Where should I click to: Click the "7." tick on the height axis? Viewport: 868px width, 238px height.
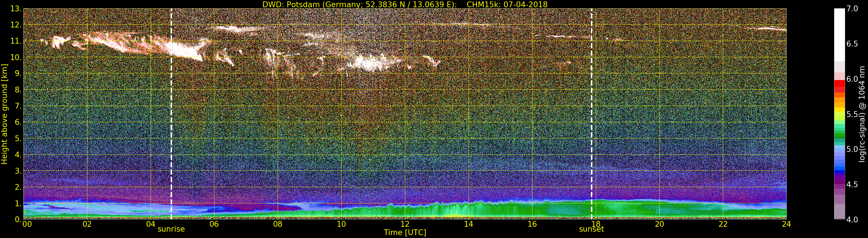pos(18,106)
